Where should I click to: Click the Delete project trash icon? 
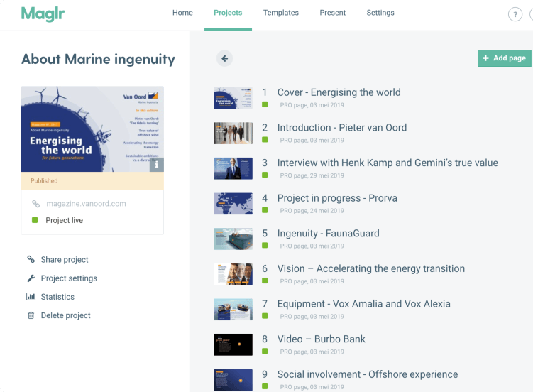point(31,315)
